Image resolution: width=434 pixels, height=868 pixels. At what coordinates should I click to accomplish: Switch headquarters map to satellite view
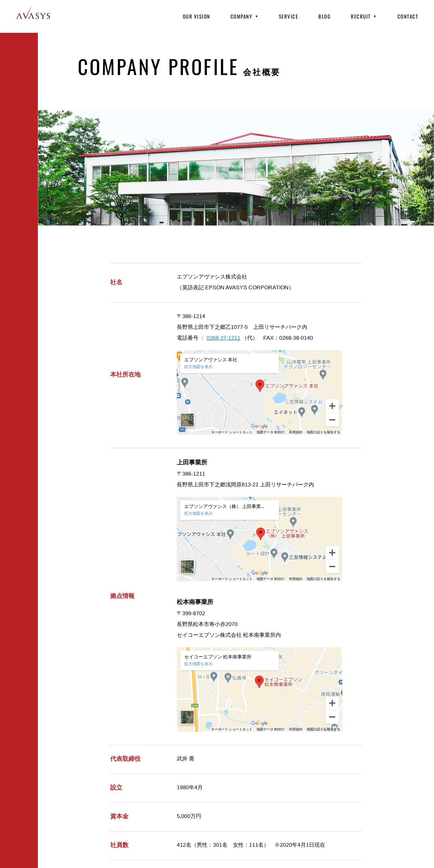(187, 420)
